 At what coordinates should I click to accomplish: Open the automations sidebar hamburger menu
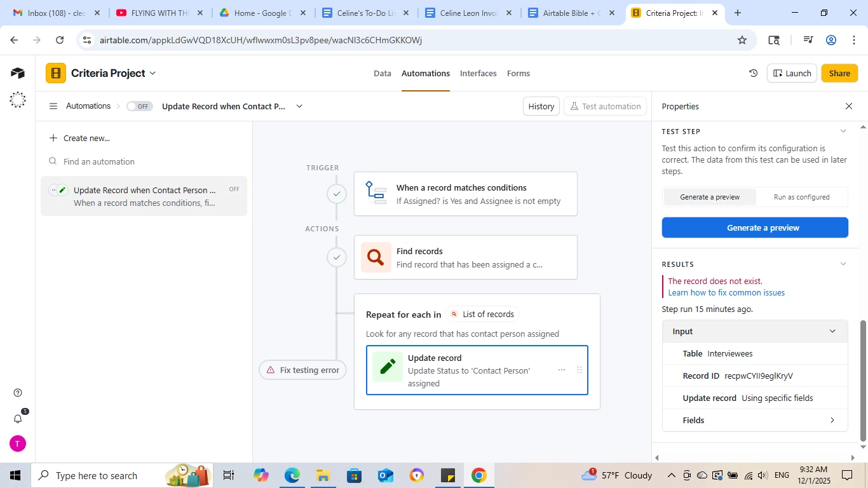(x=53, y=106)
